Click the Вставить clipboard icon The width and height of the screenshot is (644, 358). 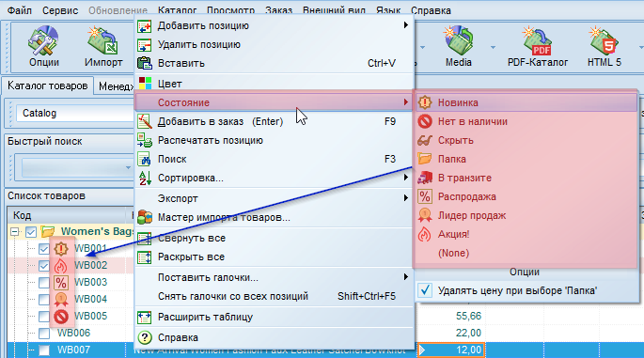(x=145, y=64)
